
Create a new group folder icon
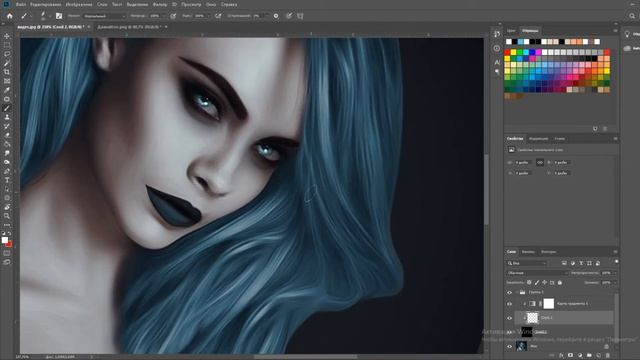(x=589, y=356)
